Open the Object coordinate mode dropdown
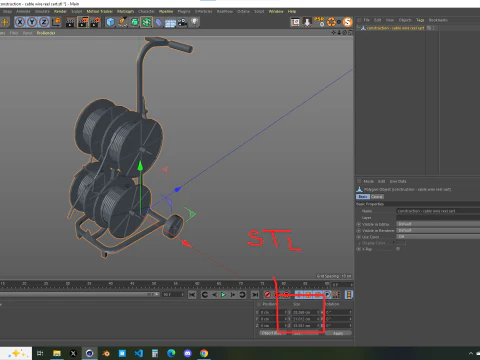Screen dimensions: 480x360 click(273, 333)
